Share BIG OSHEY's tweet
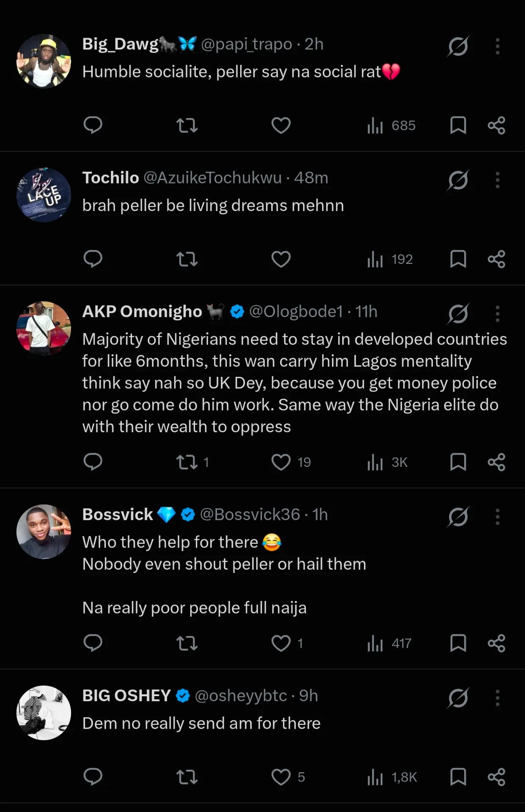Viewport: 525px width, 812px height. pyautogui.click(x=496, y=777)
